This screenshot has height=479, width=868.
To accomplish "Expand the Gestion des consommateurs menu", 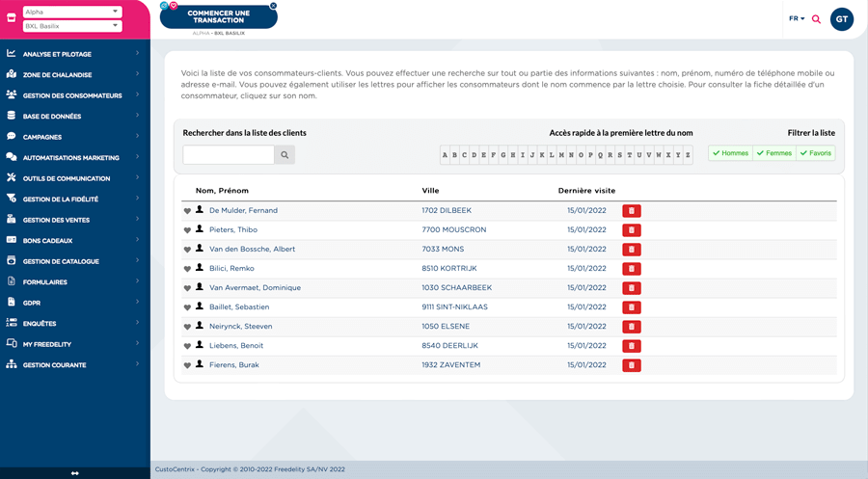I will pyautogui.click(x=72, y=95).
